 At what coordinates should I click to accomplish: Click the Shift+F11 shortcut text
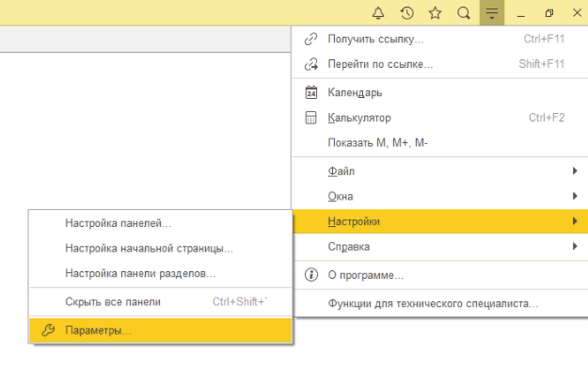pos(542,64)
